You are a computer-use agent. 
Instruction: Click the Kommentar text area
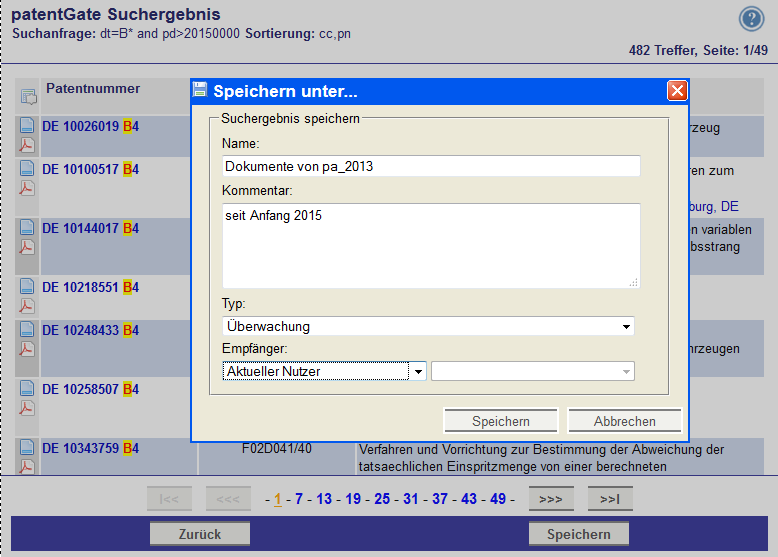(x=431, y=246)
